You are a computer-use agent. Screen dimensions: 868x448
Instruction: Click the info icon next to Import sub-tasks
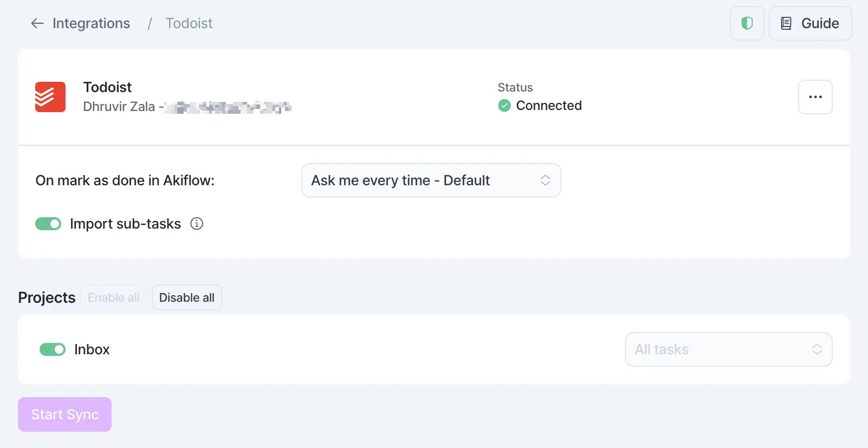tap(197, 224)
